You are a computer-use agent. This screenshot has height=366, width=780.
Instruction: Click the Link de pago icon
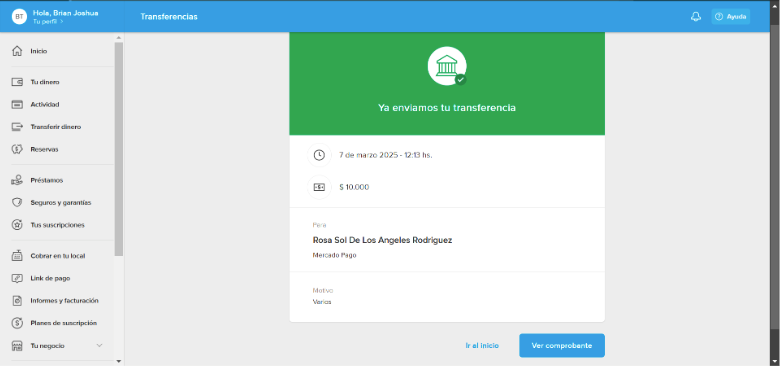pyautogui.click(x=17, y=278)
